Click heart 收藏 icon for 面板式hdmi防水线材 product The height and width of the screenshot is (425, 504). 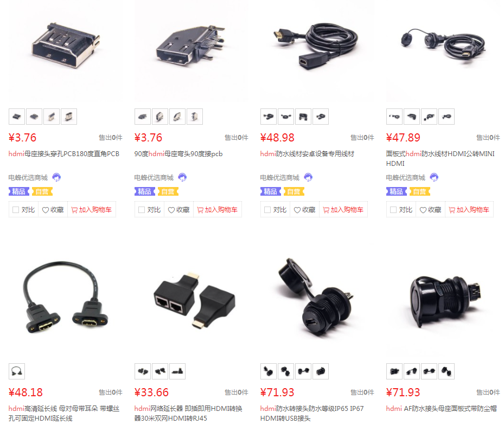(423, 210)
